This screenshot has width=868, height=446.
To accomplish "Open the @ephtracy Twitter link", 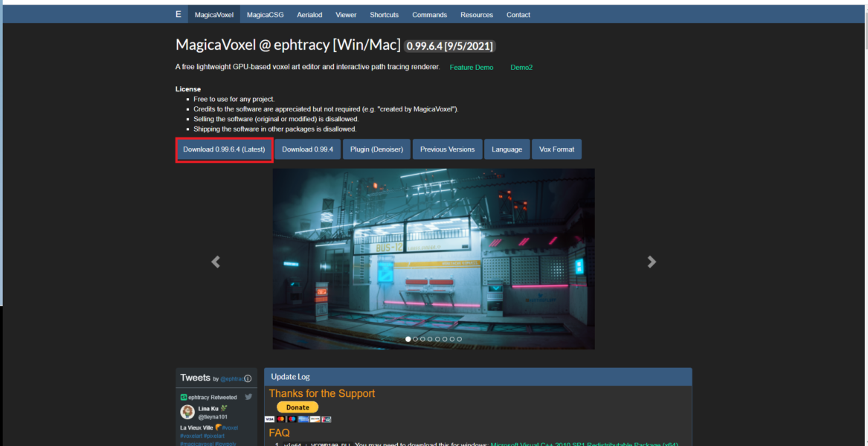I will tap(232, 379).
